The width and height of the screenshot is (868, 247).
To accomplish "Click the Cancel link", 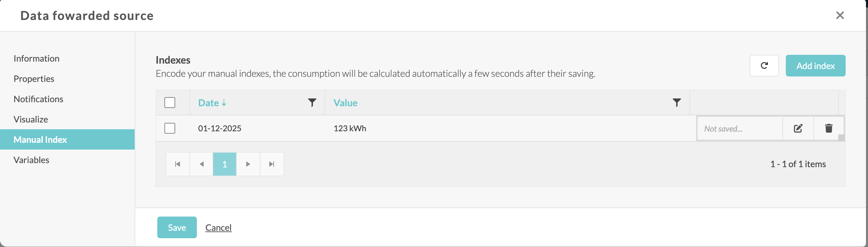I will pyautogui.click(x=218, y=228).
